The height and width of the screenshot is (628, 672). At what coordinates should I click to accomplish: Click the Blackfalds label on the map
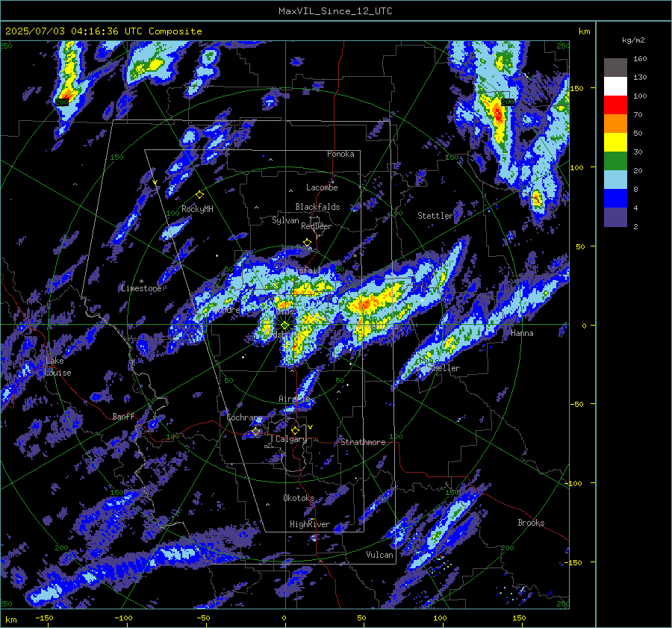point(317,207)
